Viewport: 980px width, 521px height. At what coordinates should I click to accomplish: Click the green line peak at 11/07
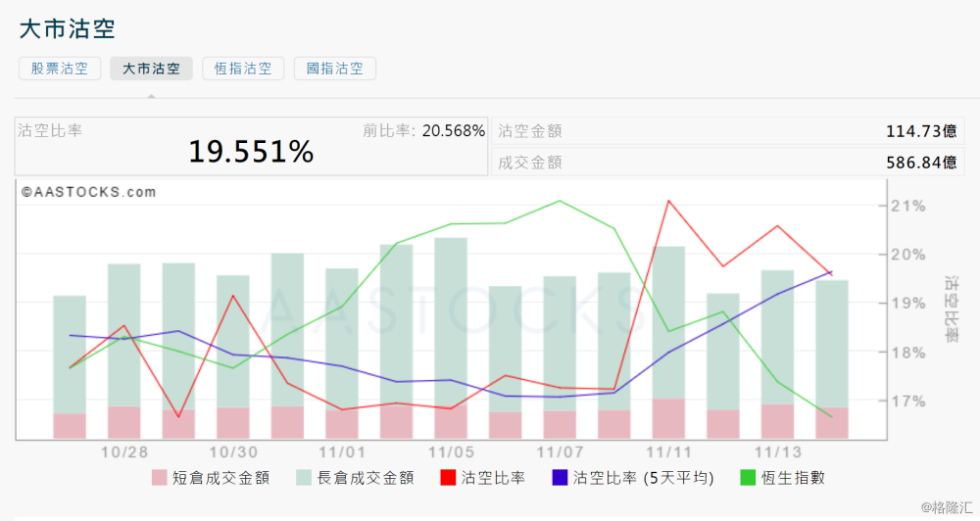tap(560, 201)
